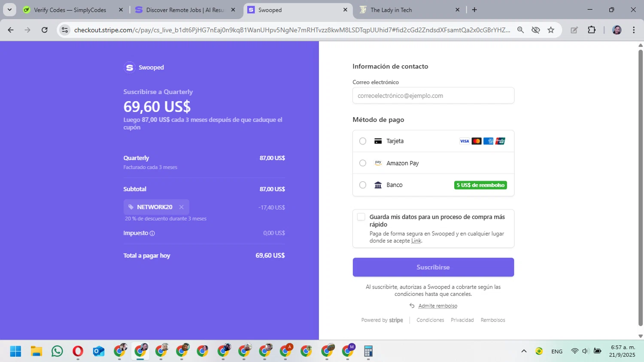Click the 5 US$ de reembolso badge
The height and width of the screenshot is (362, 644).
click(x=480, y=185)
